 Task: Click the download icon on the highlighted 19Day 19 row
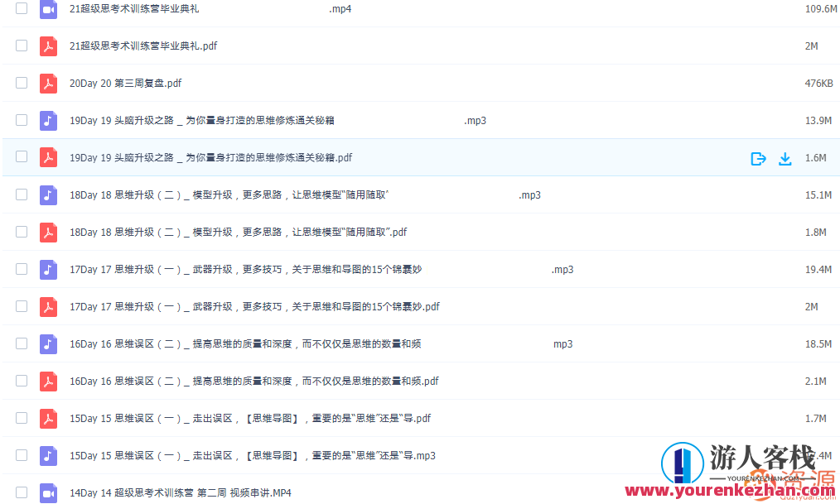click(784, 157)
